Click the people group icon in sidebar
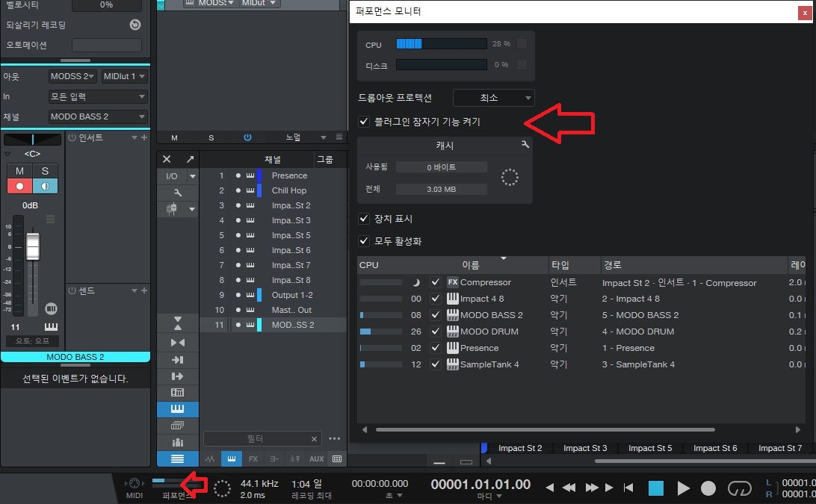Screen dimensions: 816x504 pos(177,442)
